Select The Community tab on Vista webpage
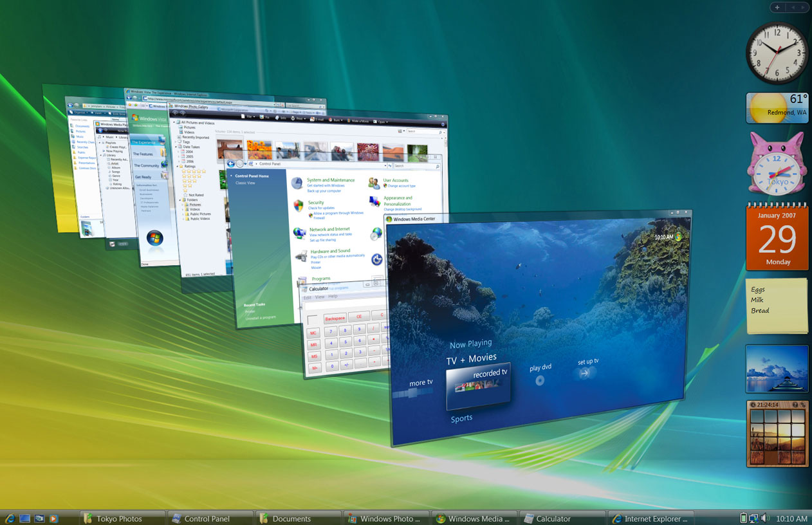This screenshot has height=525, width=812. [x=149, y=166]
